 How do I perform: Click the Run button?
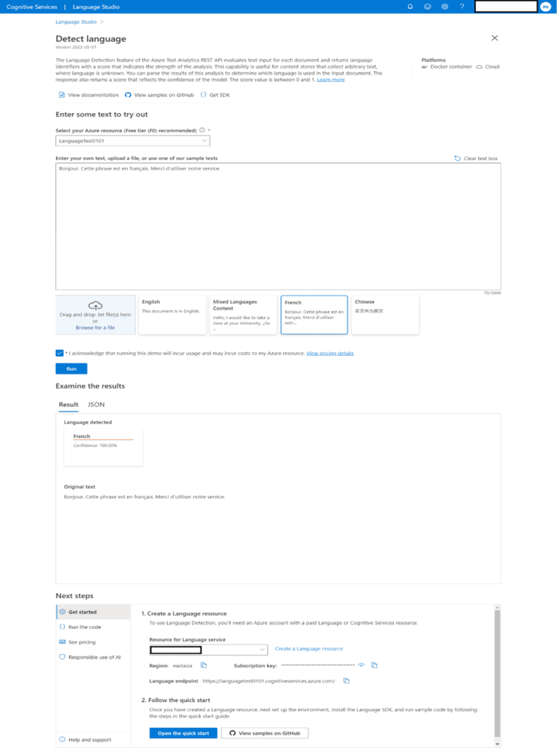[72, 369]
